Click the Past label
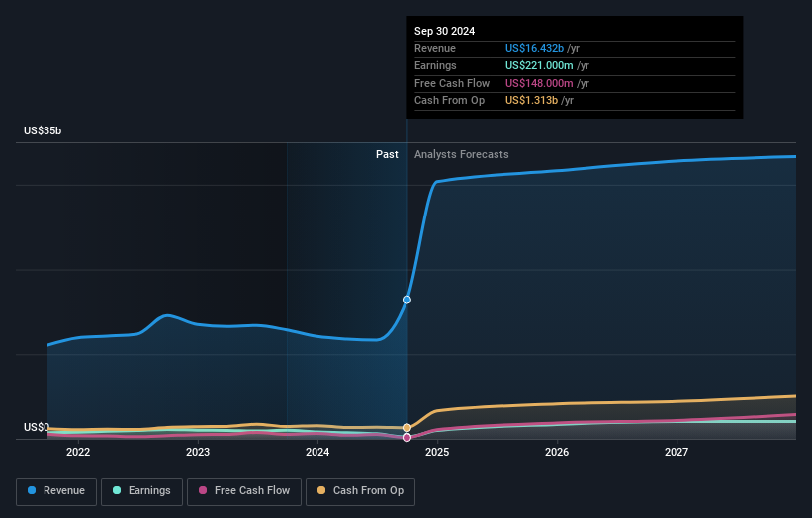Image resolution: width=812 pixels, height=518 pixels. (387, 155)
